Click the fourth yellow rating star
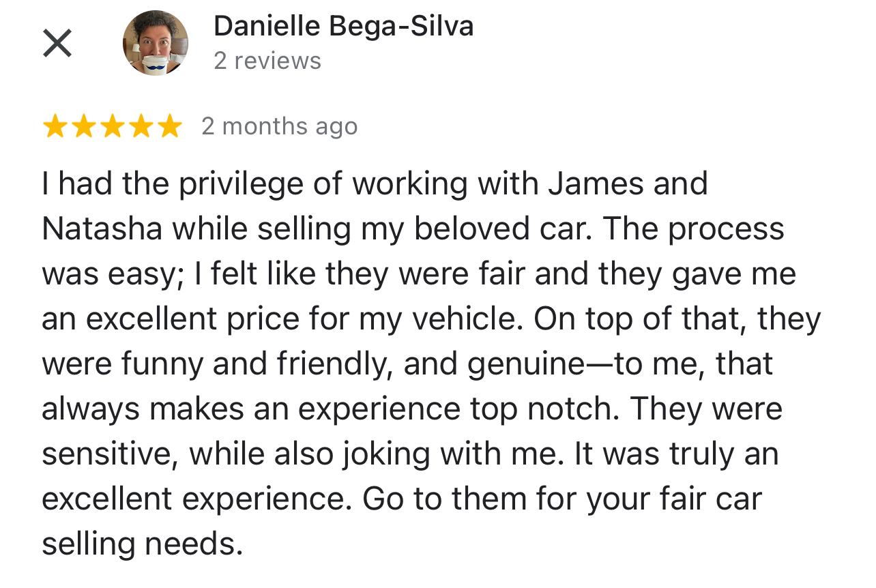876x588 pixels. pos(141,127)
